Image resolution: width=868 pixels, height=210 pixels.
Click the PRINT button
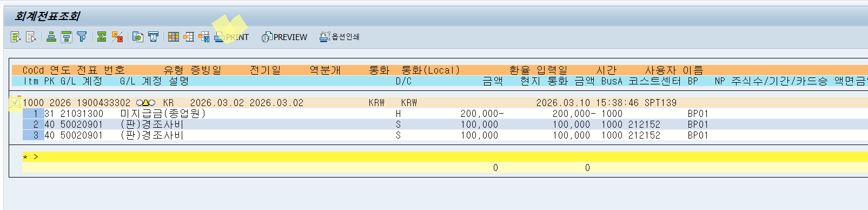[x=231, y=37]
